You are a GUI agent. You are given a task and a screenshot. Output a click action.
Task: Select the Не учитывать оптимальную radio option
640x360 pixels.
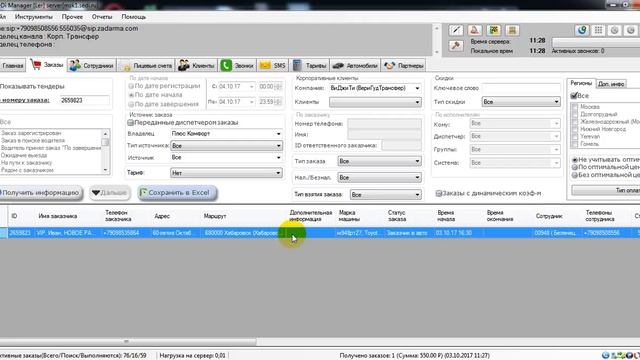coord(575,160)
